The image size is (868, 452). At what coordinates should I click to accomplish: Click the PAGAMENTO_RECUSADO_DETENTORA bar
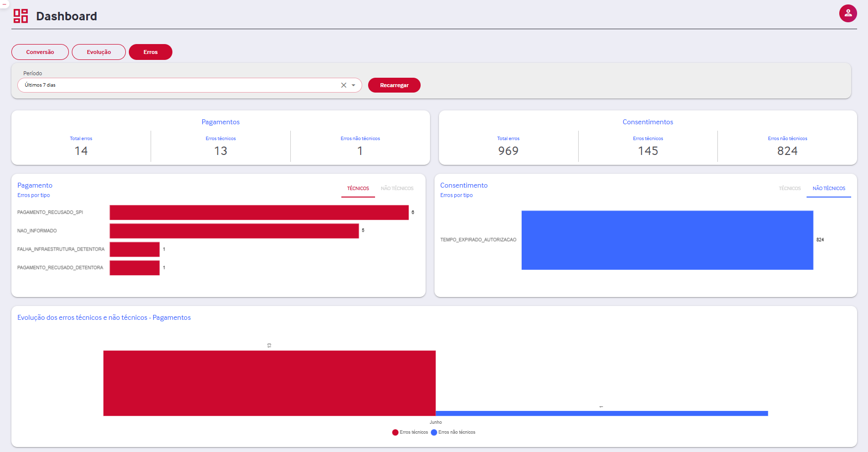pyautogui.click(x=135, y=268)
